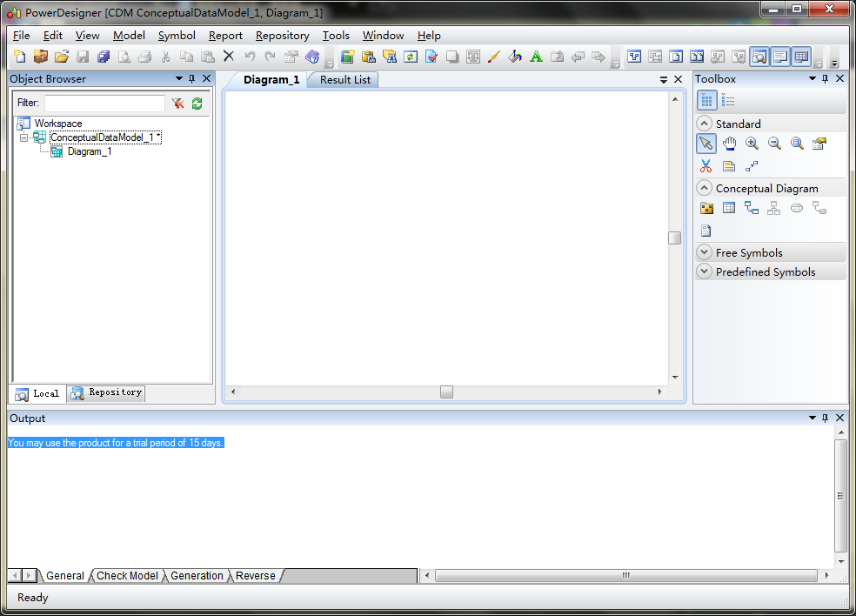Click the diagram vertical scrollbar thumb

675,238
